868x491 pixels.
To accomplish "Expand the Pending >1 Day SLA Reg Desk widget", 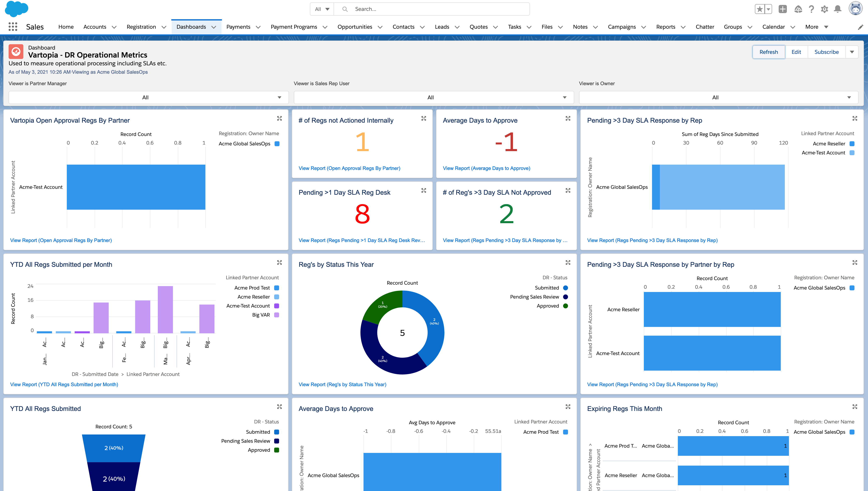I will [424, 191].
